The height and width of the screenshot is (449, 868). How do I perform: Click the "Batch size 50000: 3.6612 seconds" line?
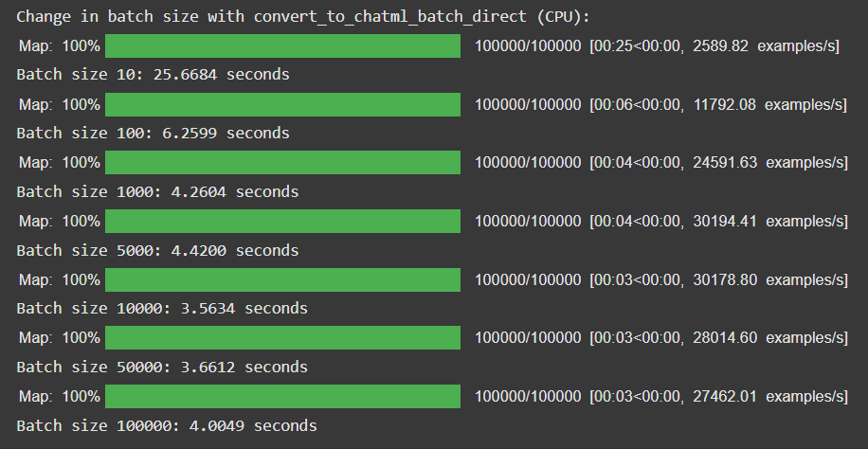point(162,367)
